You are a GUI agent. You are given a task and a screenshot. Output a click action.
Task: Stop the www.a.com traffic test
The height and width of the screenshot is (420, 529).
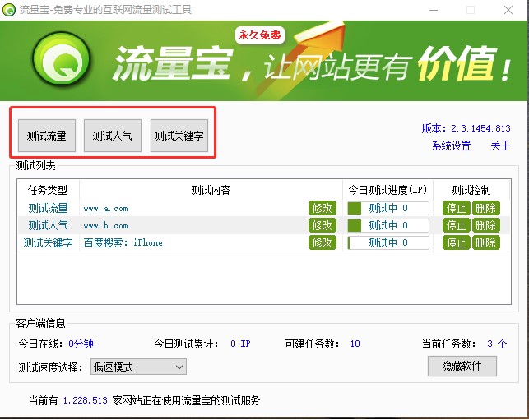click(x=456, y=208)
